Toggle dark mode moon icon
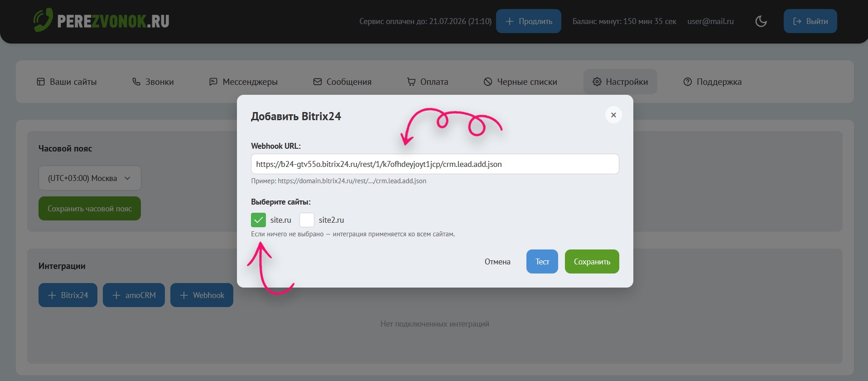 coord(761,21)
